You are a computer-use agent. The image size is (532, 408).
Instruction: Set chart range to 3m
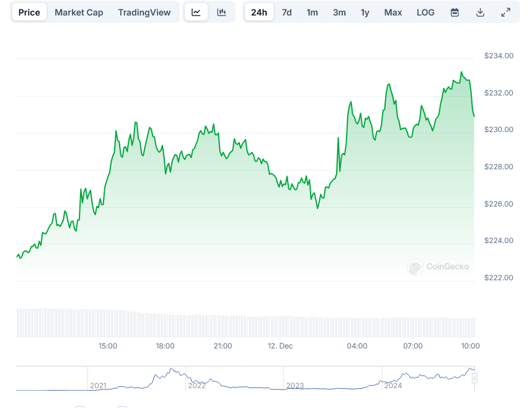point(339,12)
